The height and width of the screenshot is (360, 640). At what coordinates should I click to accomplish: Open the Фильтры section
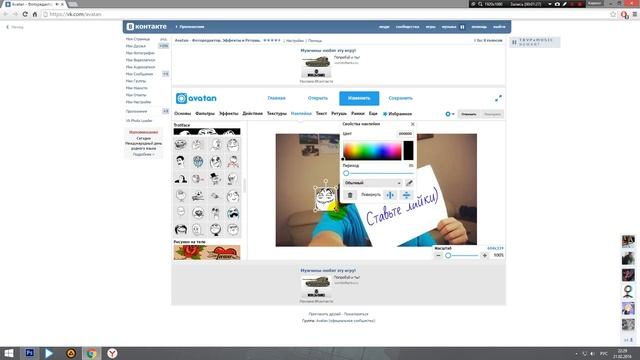pos(205,113)
